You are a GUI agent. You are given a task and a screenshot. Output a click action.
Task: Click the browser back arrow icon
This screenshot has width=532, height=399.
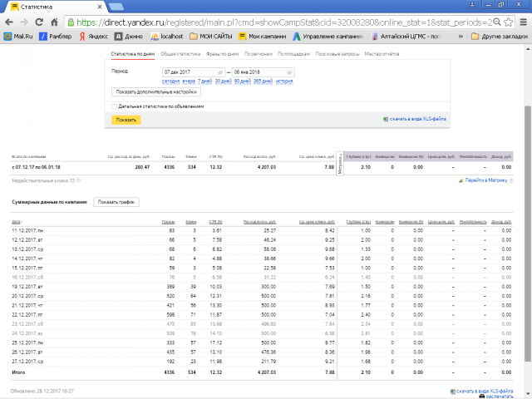[x=9, y=22]
